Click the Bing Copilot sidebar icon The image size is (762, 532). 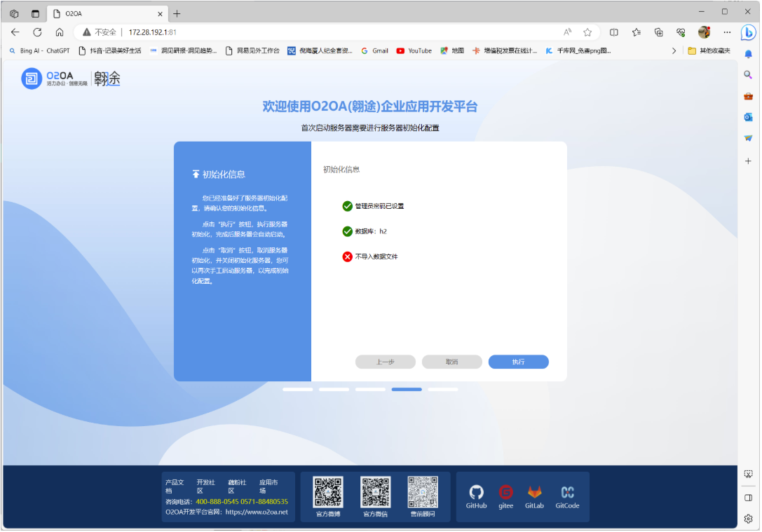click(x=748, y=32)
